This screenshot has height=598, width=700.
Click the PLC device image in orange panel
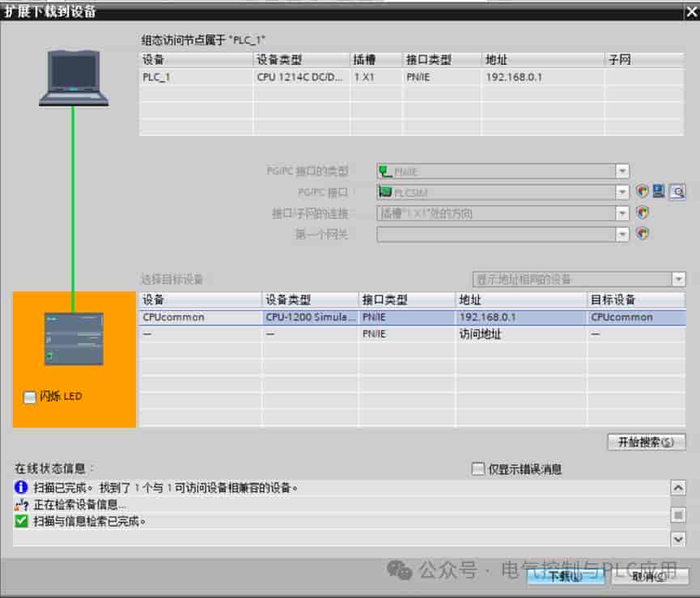tap(74, 339)
